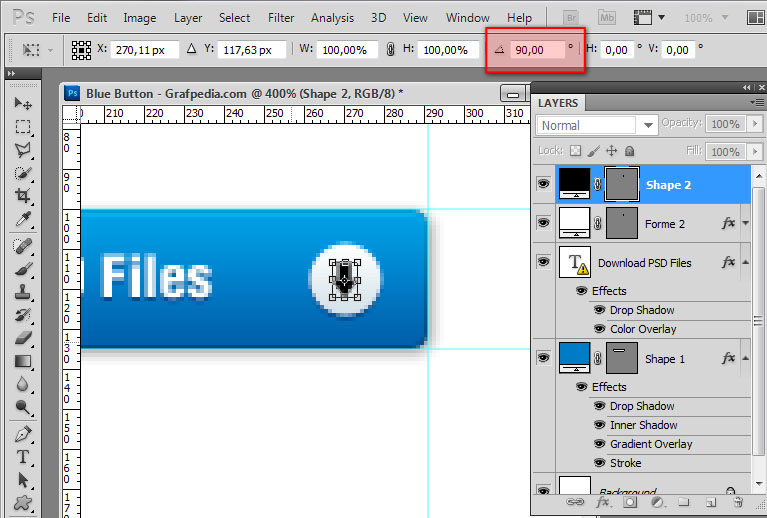The width and height of the screenshot is (767, 518).
Task: Click the link layers icon at panel bottom
Action: [575, 502]
